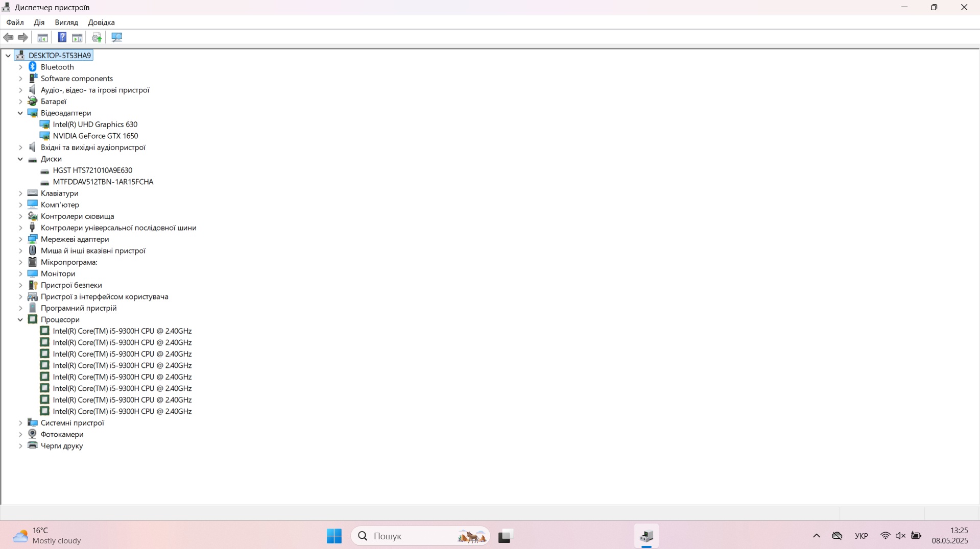
Task: Click the Пристрої безпеки icon
Action: click(33, 285)
